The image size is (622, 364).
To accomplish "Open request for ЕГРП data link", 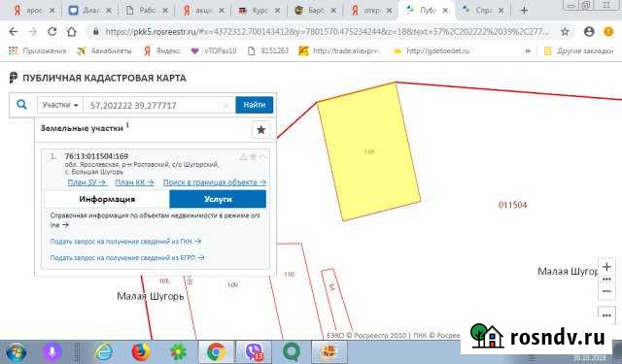I will point(127,257).
